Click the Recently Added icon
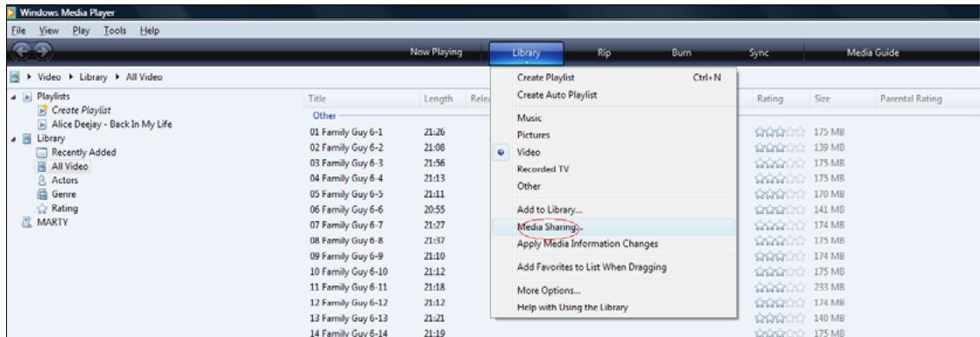 (x=41, y=153)
